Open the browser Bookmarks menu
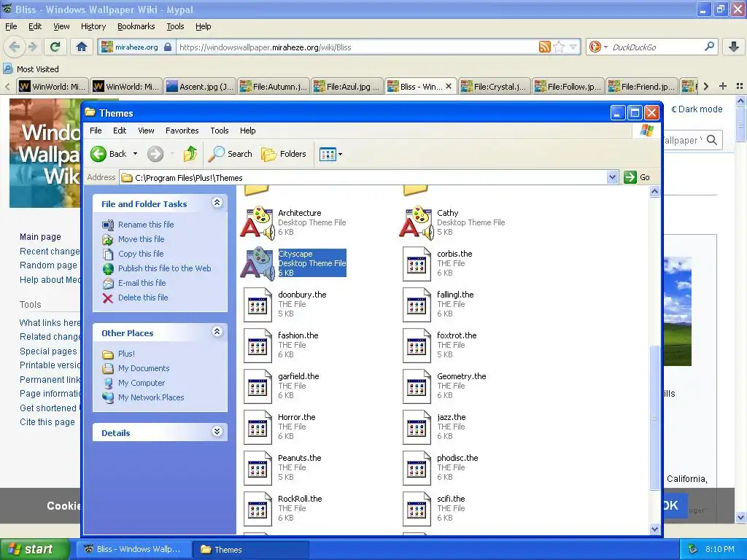The image size is (747, 560). 136,26
